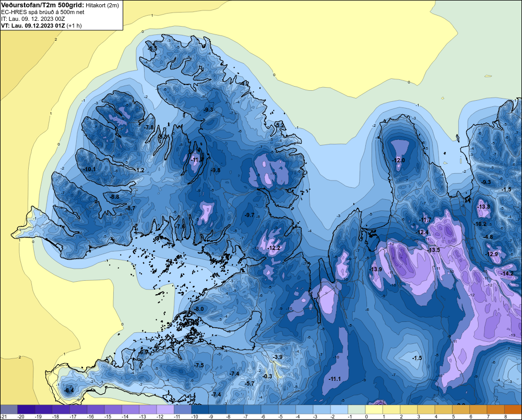
Task: Click the -0.3 temperature value on the map
Action: point(267,376)
